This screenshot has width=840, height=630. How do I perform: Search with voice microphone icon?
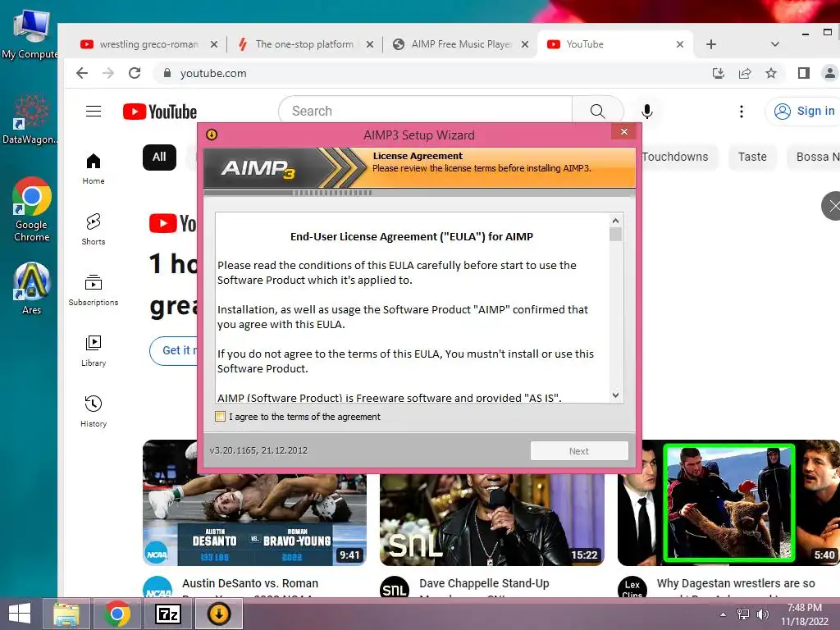[x=647, y=111]
